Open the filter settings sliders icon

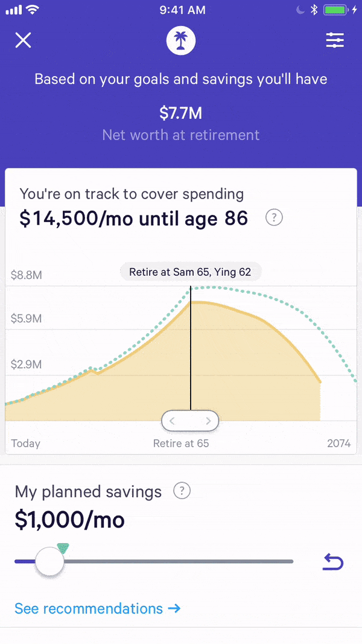335,40
